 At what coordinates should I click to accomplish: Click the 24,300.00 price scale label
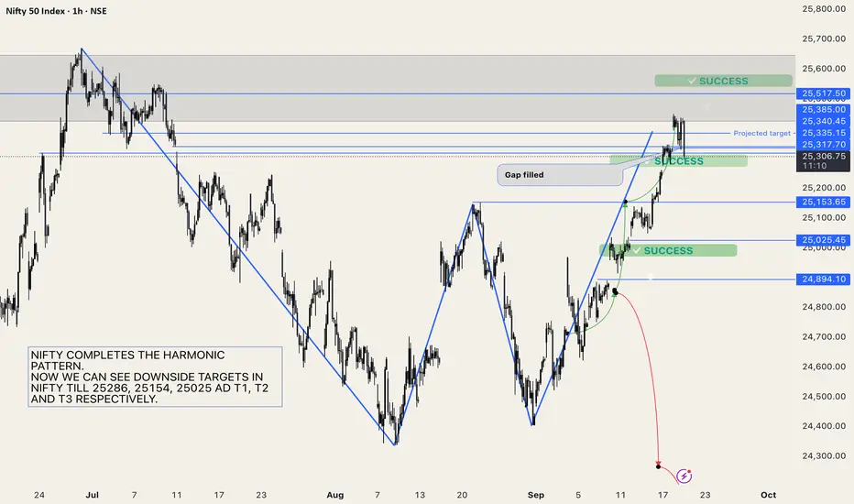coord(824,455)
